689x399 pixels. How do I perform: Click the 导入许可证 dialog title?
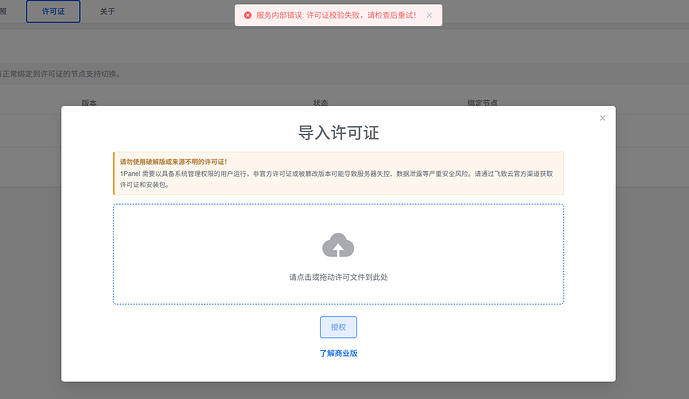pos(338,132)
